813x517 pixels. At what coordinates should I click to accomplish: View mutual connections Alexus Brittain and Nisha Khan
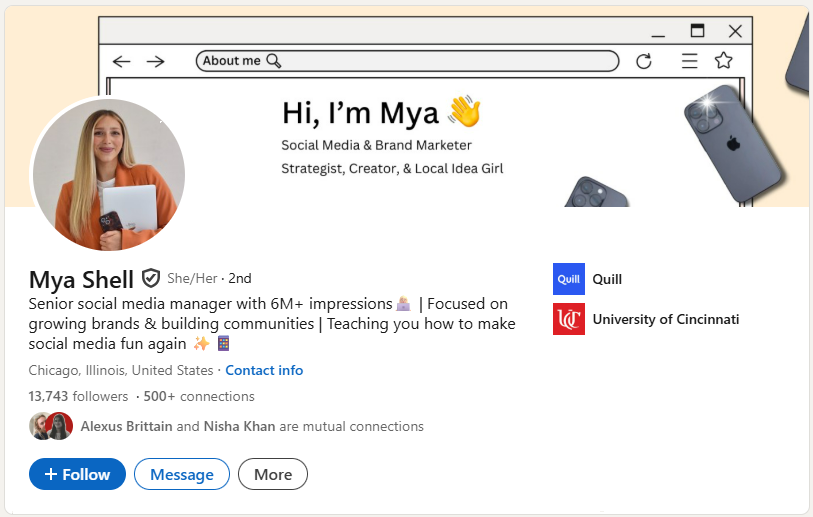point(252,426)
